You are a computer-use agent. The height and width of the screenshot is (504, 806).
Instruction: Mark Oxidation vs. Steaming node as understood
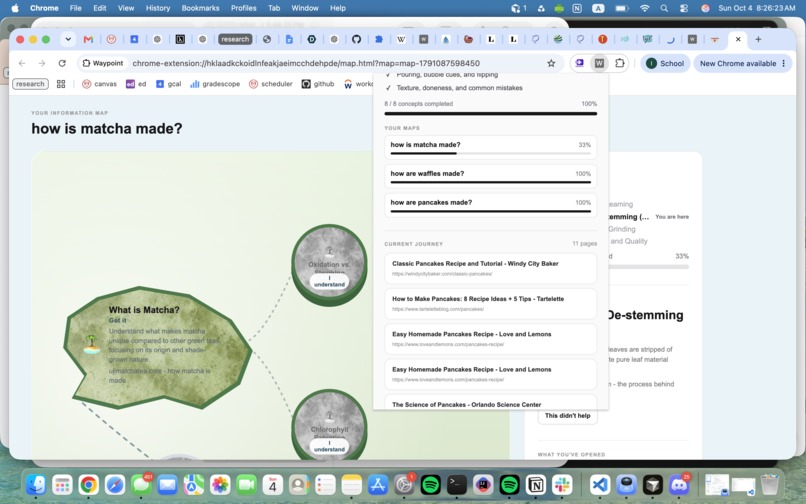tap(329, 281)
